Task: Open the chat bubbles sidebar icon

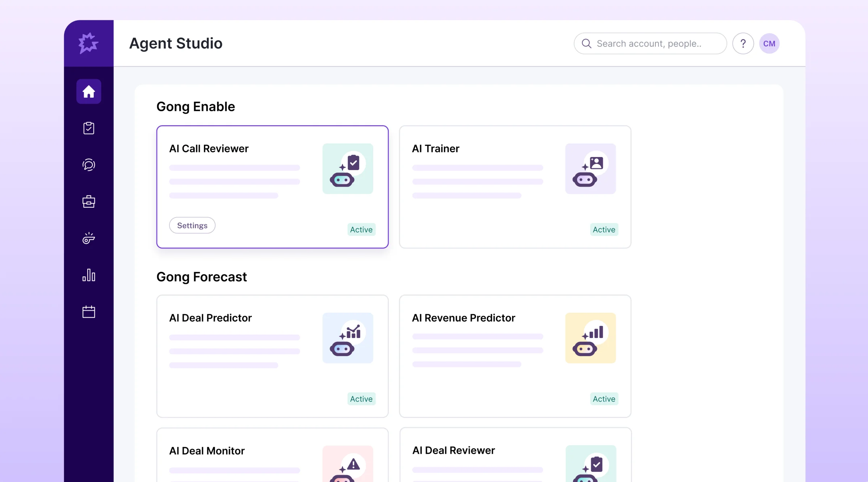Action: (89, 165)
